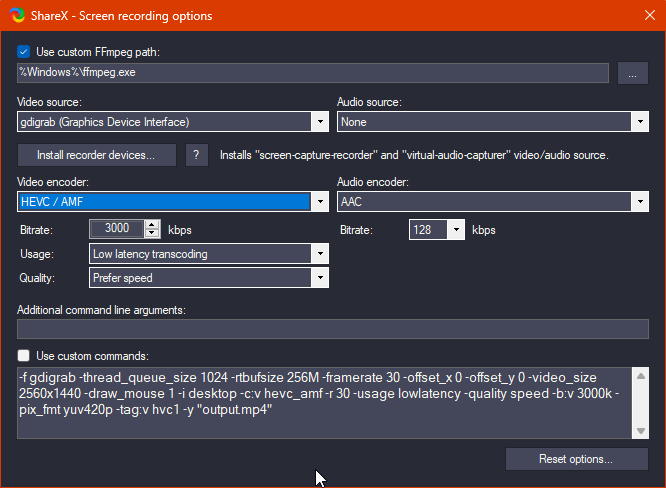Screen dimensions: 666x488
Task: Open the Video source dropdown
Action: (x=173, y=122)
